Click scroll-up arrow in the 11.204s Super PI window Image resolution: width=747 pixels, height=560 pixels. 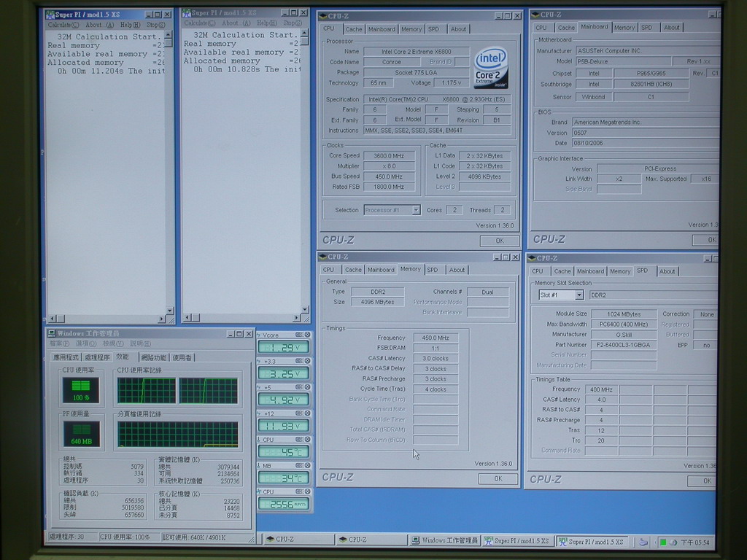[x=168, y=35]
